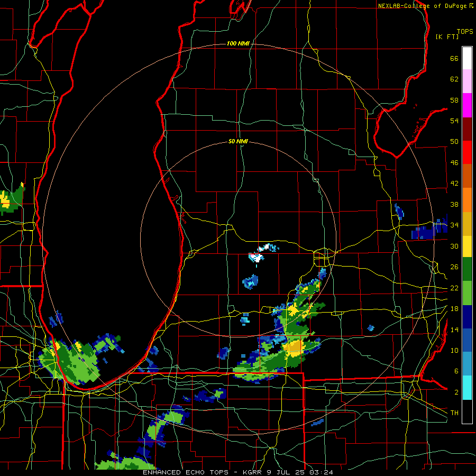Screen dimensions: 476x476
Task: Pick the light pink legend swatch
Action: pos(467,81)
